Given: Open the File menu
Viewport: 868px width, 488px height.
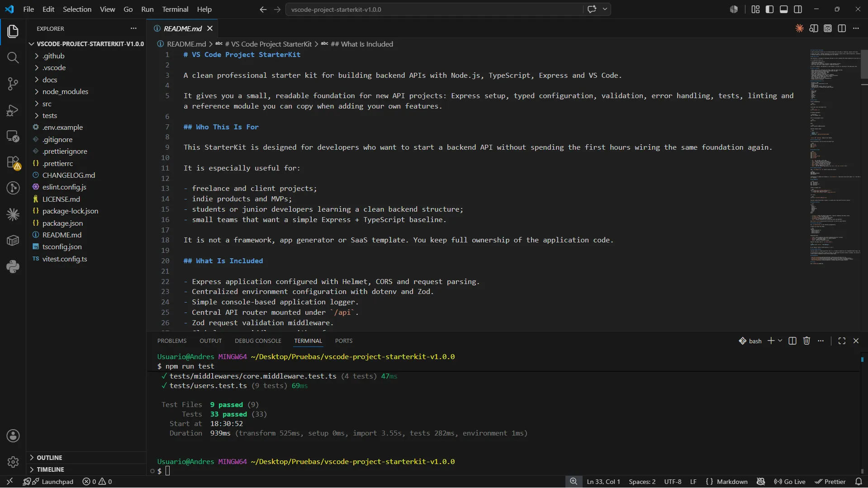Looking at the screenshot, I should [x=28, y=9].
